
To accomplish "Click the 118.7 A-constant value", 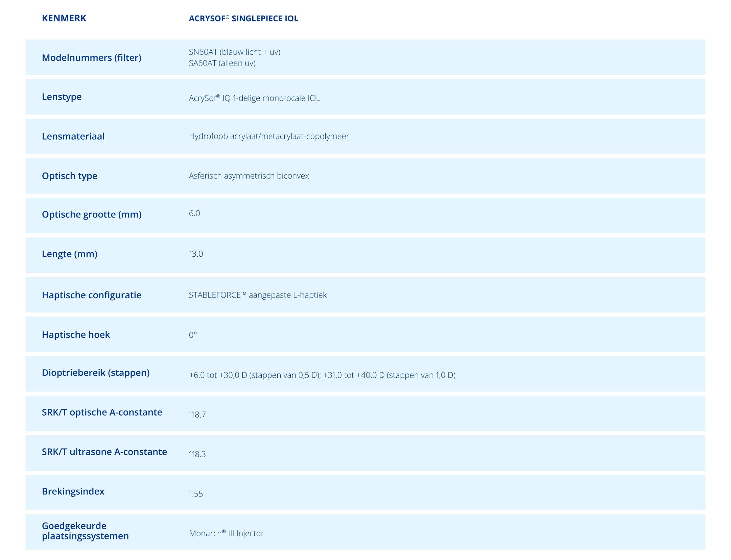I will point(197,415).
